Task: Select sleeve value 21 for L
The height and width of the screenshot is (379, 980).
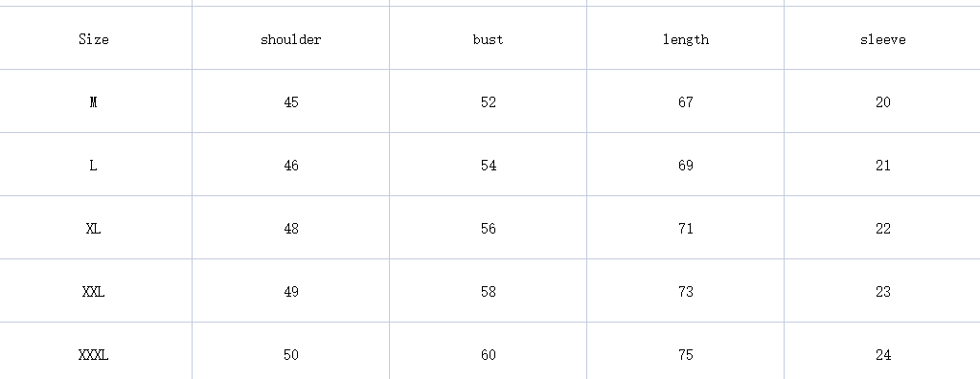Action: pyautogui.click(x=883, y=166)
